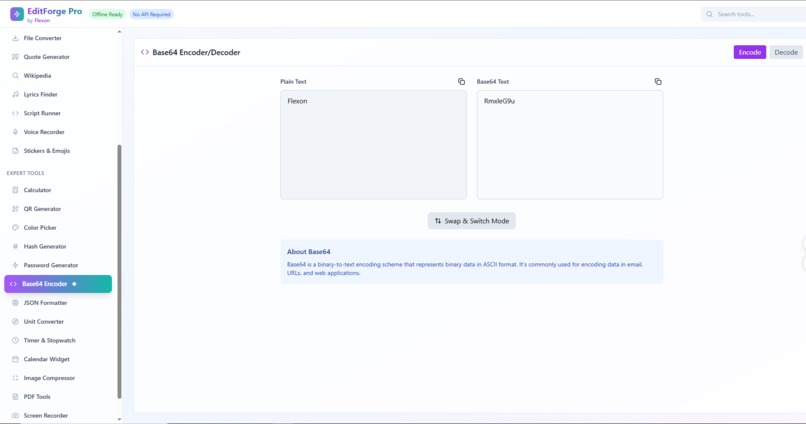Screen dimensions: 806x424
Task: Select Base64 Encoder in the sidebar
Action: [x=58, y=284]
